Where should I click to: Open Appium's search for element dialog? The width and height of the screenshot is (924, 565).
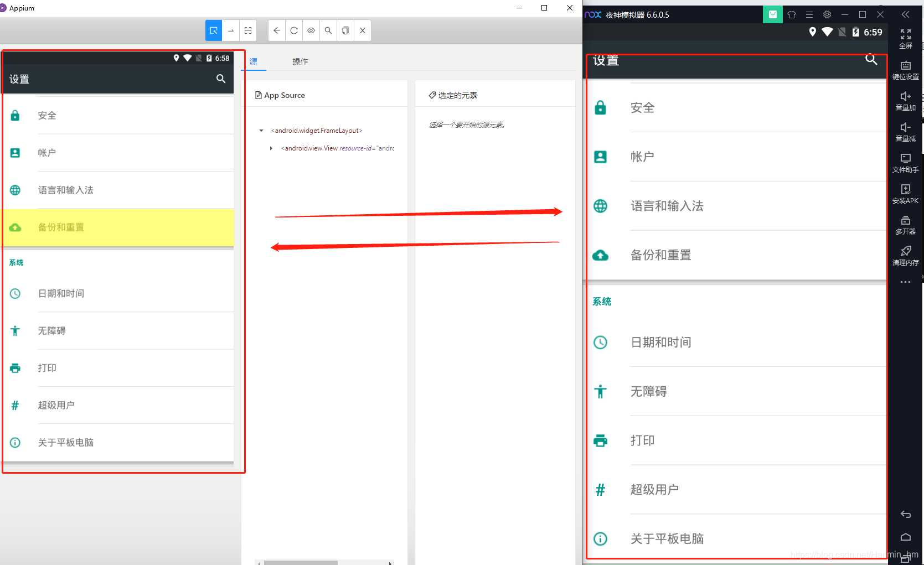click(328, 30)
